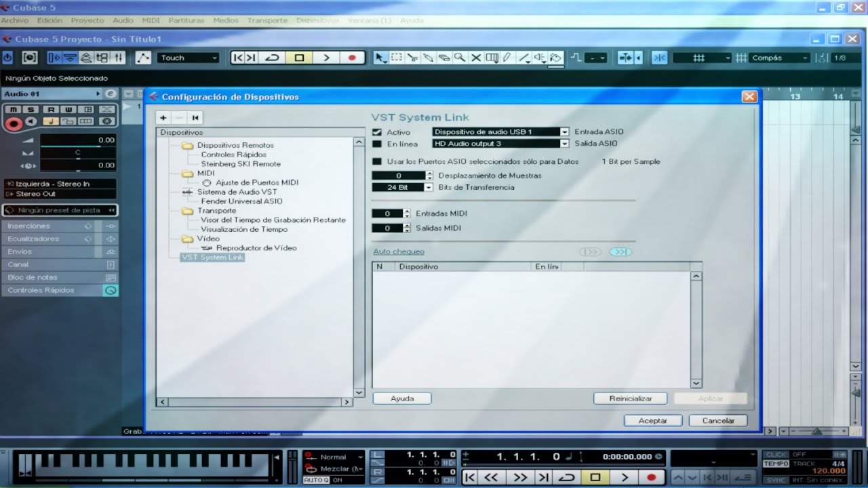Select the Play speaker tool
The image size is (868, 488).
pyautogui.click(x=540, y=58)
